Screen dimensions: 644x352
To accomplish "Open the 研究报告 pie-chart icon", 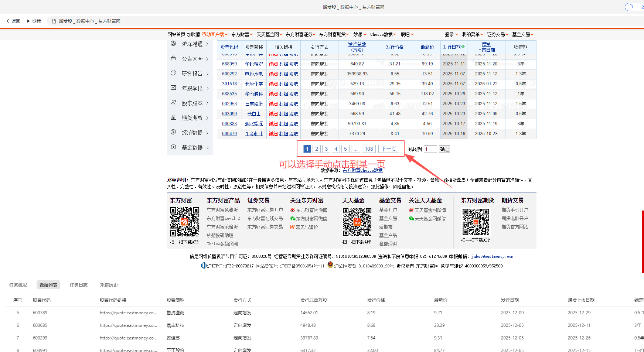I will click(173, 73).
